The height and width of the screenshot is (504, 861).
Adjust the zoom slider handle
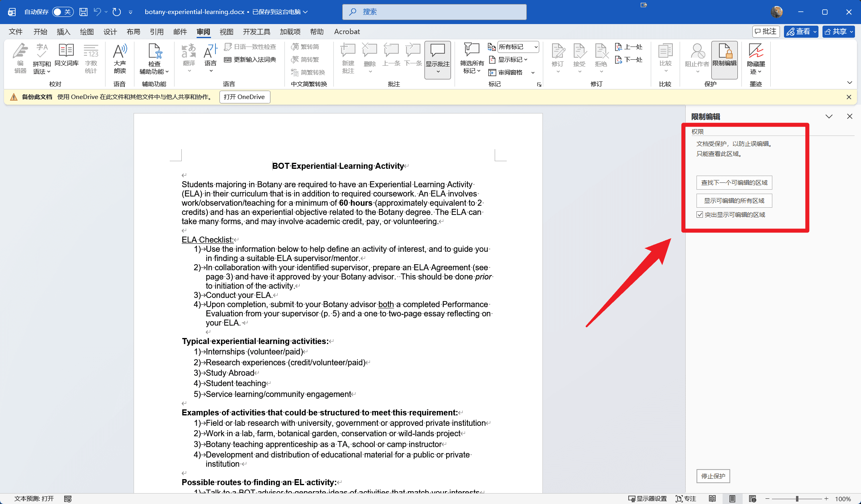pyautogui.click(x=797, y=498)
